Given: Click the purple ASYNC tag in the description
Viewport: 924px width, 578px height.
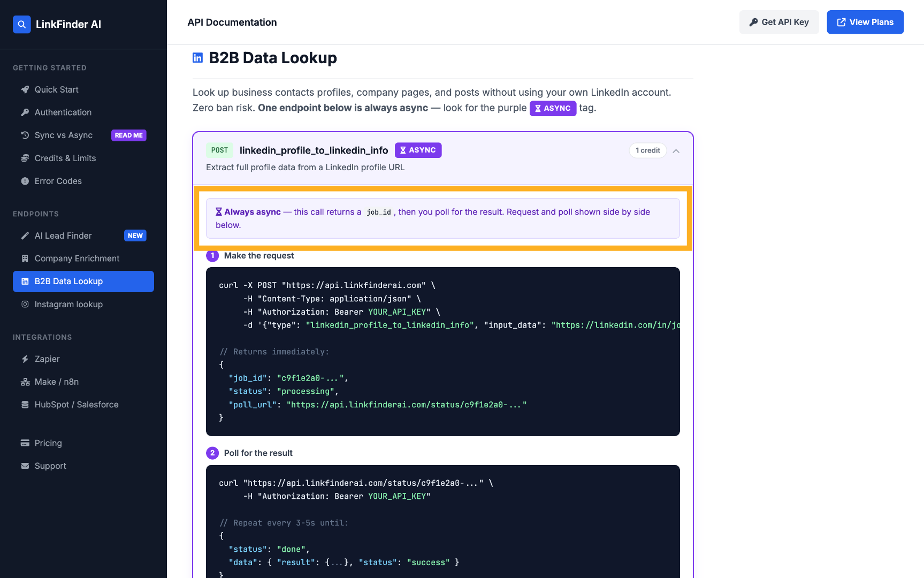Looking at the screenshot, I should pos(553,108).
